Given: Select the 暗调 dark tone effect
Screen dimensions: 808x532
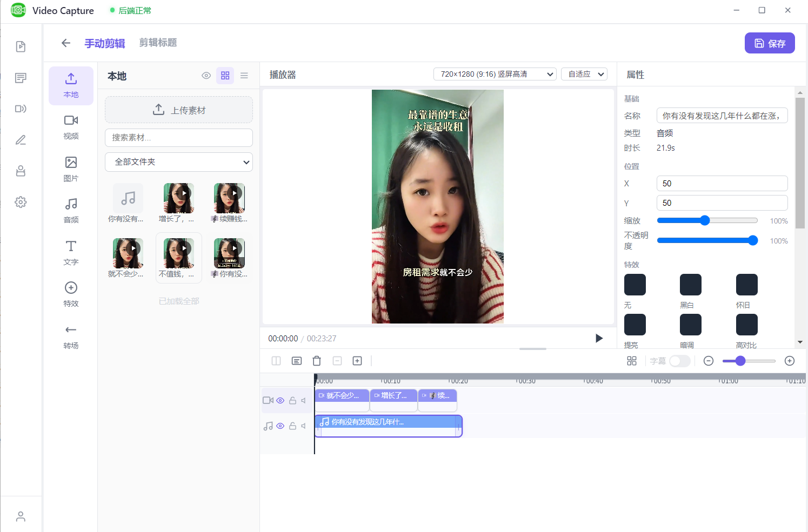Looking at the screenshot, I should (x=691, y=325).
